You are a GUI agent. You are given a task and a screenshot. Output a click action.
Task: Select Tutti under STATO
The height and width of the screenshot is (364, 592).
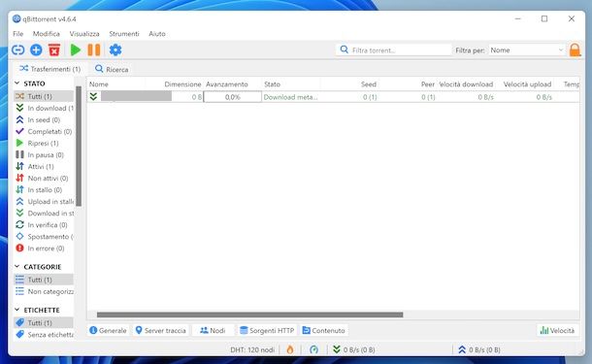click(44, 96)
